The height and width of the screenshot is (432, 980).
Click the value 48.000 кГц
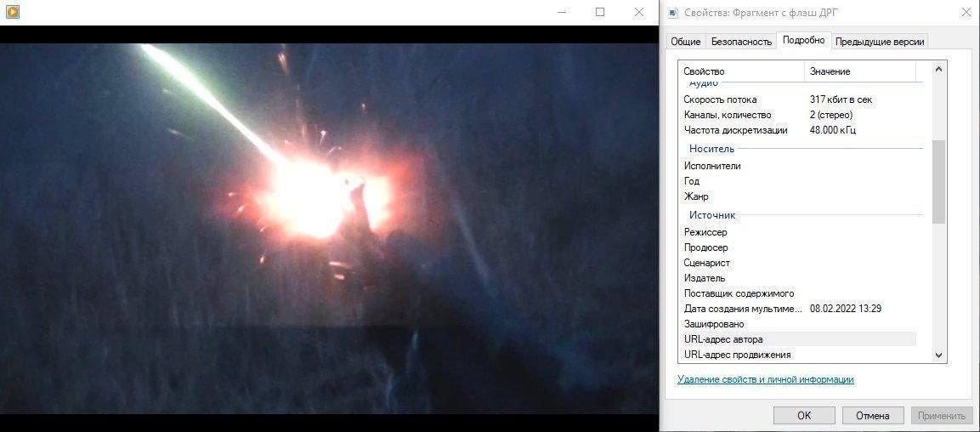(833, 131)
